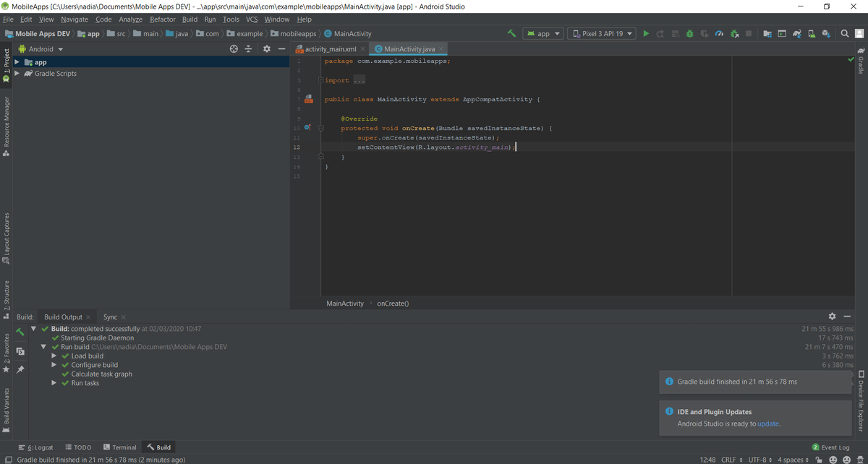Change the 4 spaces indent setting
The image size is (868, 464).
pos(793,460)
